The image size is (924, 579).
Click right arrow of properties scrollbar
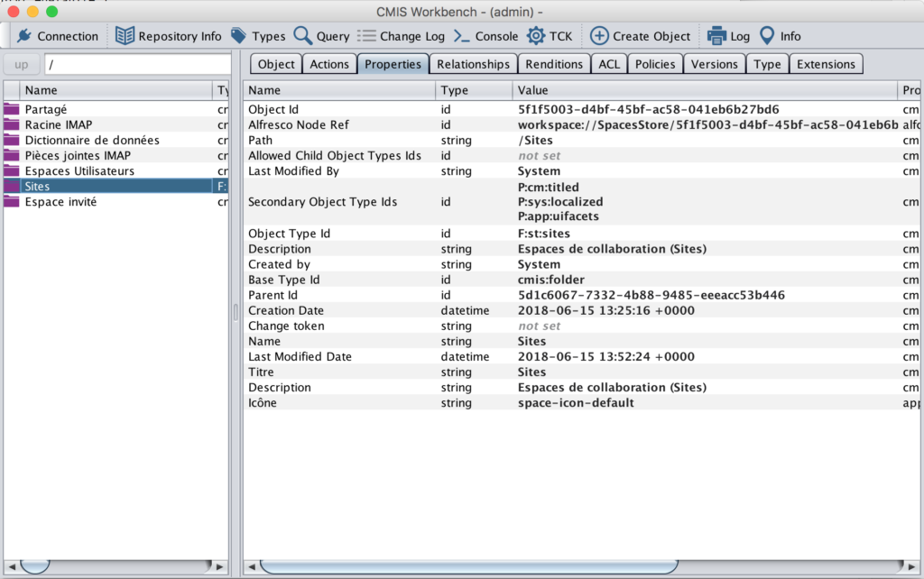pyautogui.click(x=911, y=566)
